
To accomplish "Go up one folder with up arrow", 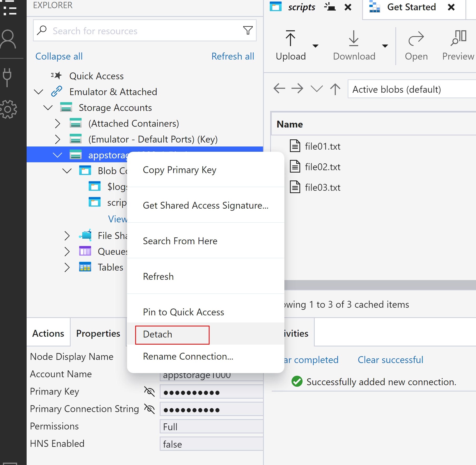I will click(x=335, y=89).
